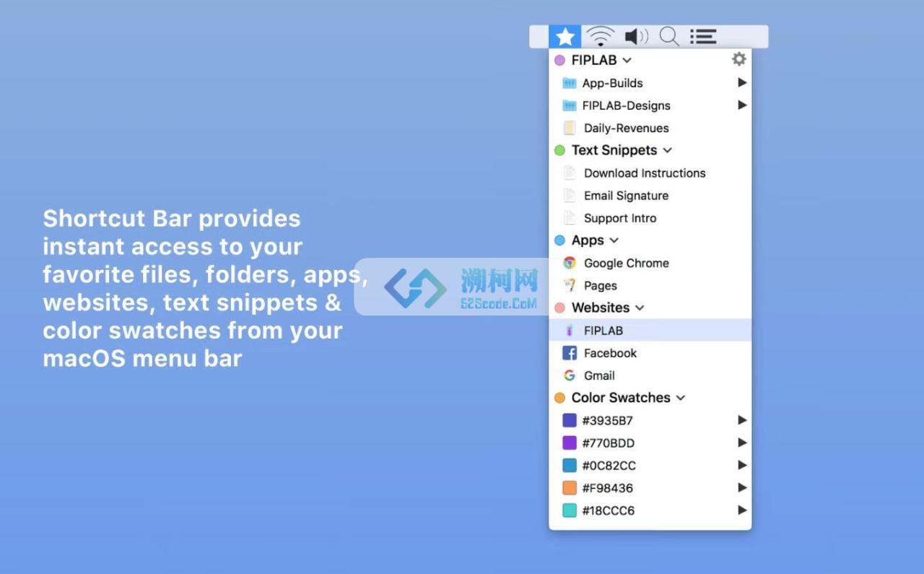Viewport: 924px width, 574px height.
Task: Click the #18CCC6 hex code text
Action: click(x=609, y=510)
